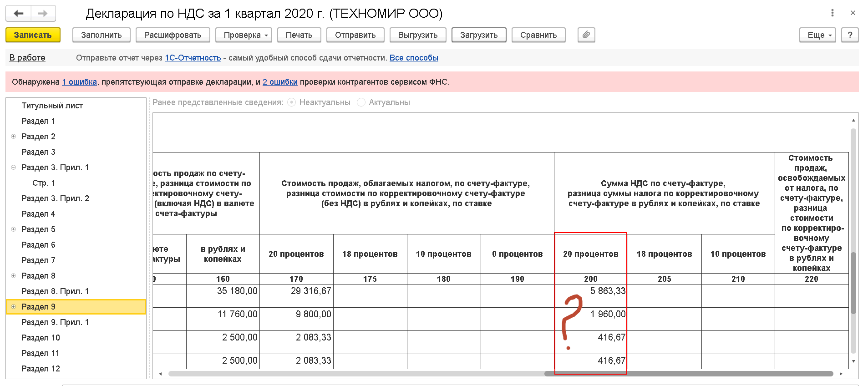Click the vertical scrollbar thumb
The image size is (868, 386).
click(x=853, y=283)
